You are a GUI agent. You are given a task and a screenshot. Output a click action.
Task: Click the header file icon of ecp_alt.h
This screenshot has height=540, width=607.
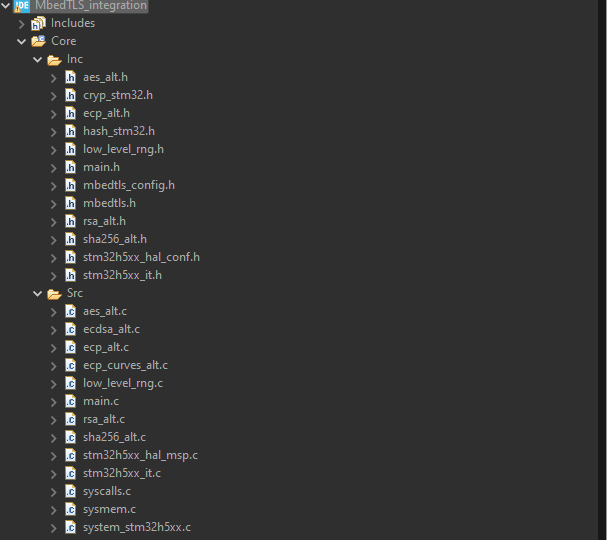(x=70, y=113)
